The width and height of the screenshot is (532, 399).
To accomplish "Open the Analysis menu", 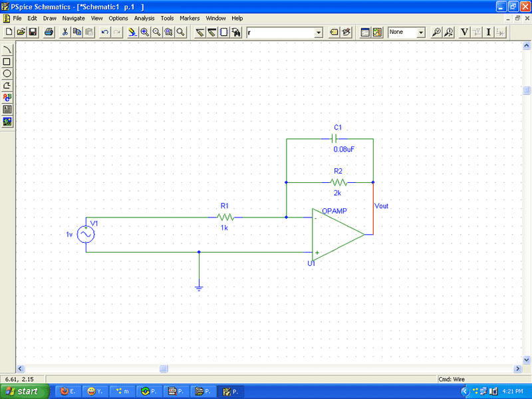I will (x=144, y=18).
